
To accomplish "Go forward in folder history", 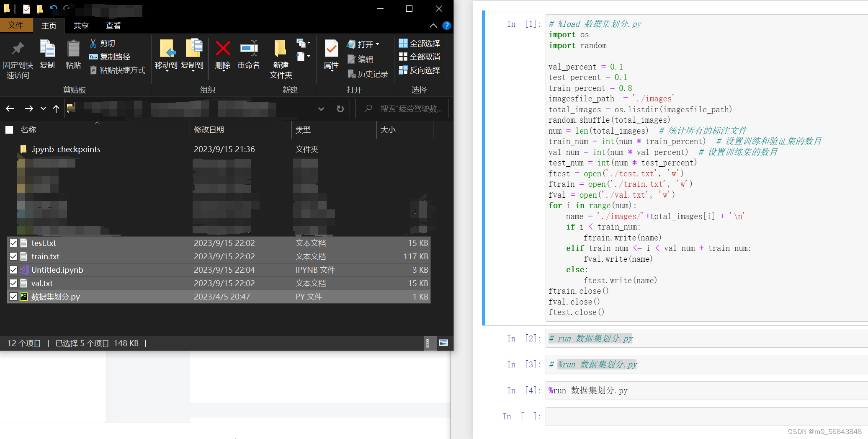I will [x=29, y=109].
